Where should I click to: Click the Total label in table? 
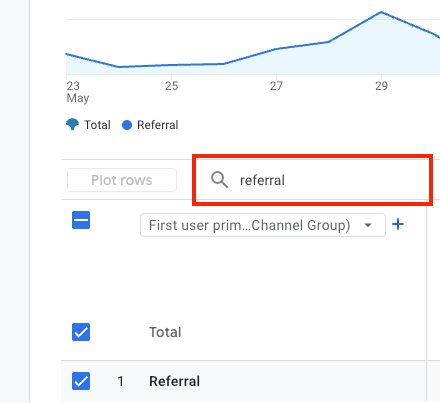coord(165,332)
